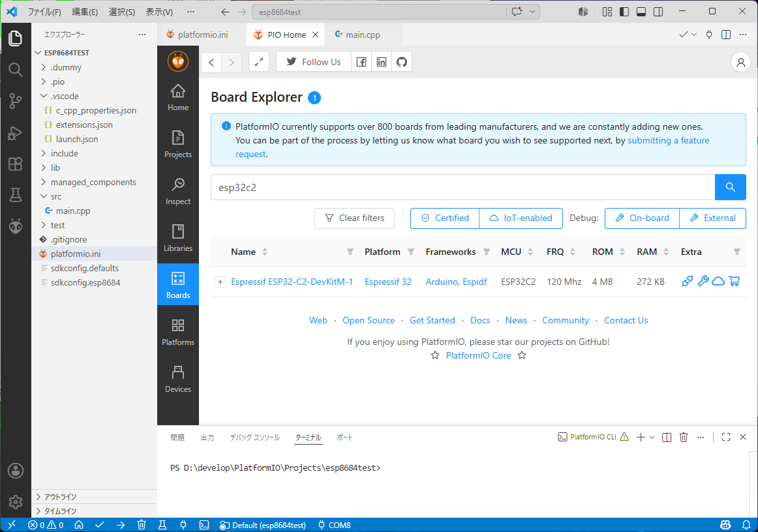Open Manage gear settings icon
The image size is (758, 532).
(16, 502)
